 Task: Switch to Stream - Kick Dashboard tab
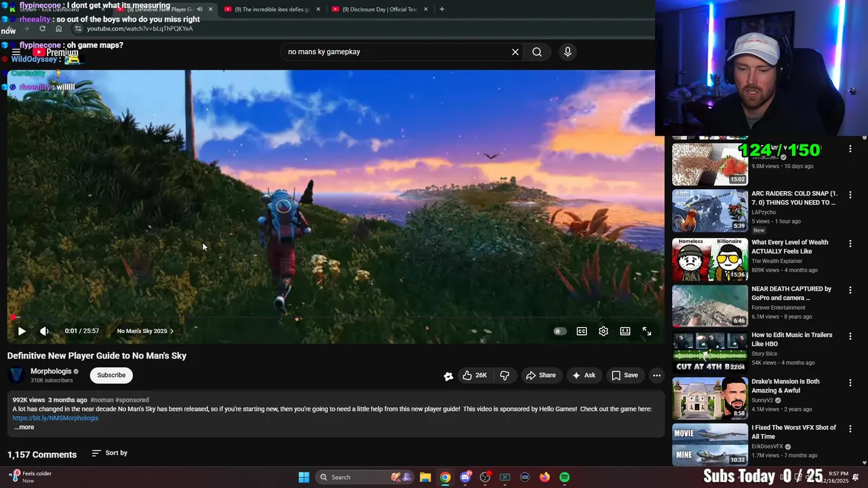(x=56, y=9)
